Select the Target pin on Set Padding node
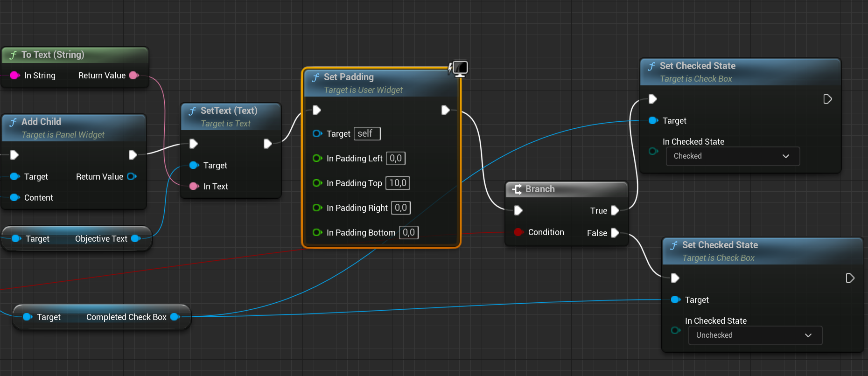The width and height of the screenshot is (868, 376). (x=317, y=133)
